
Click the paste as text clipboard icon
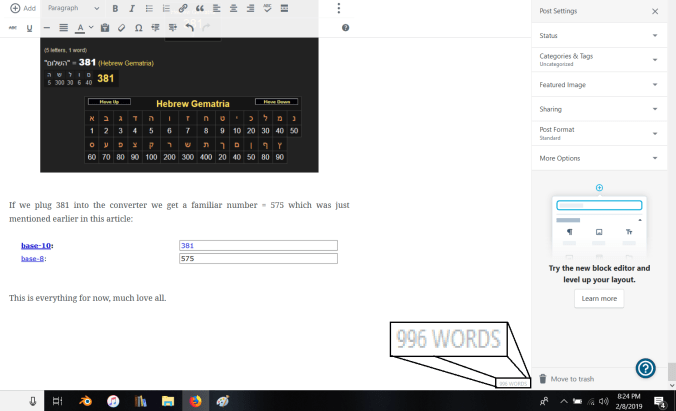point(105,27)
